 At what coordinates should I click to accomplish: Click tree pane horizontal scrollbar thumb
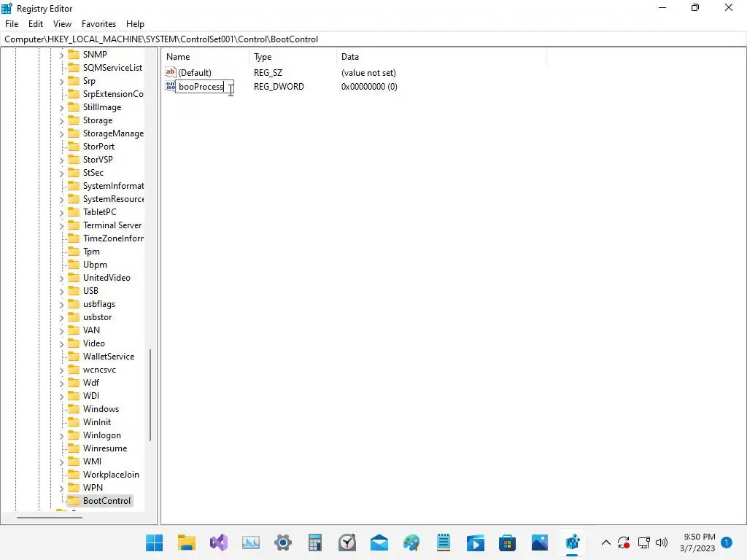50,517
